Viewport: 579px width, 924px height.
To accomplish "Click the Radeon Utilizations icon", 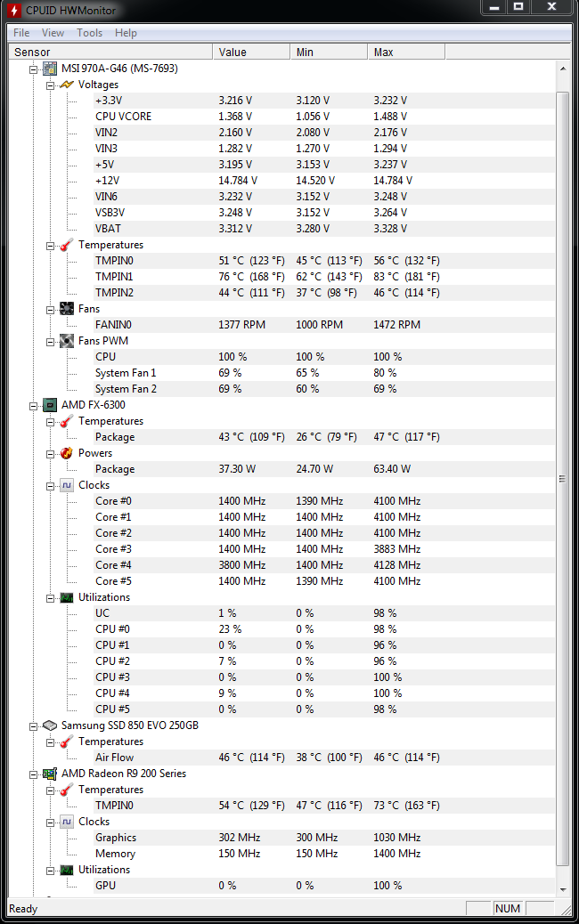I will (x=67, y=870).
